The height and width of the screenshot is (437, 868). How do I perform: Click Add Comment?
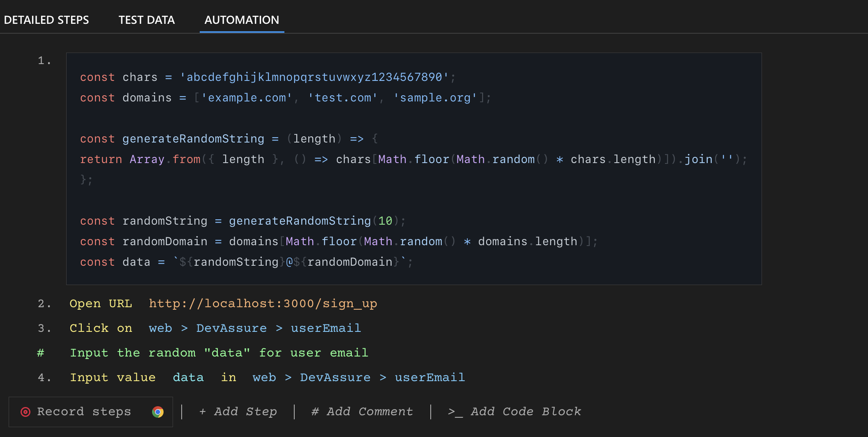[x=369, y=412]
